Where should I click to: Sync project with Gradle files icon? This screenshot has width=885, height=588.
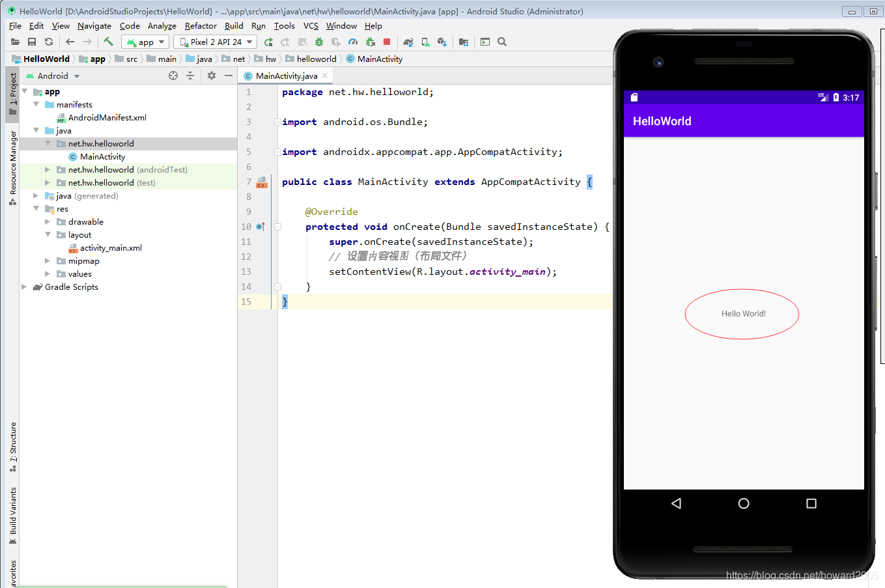[408, 42]
